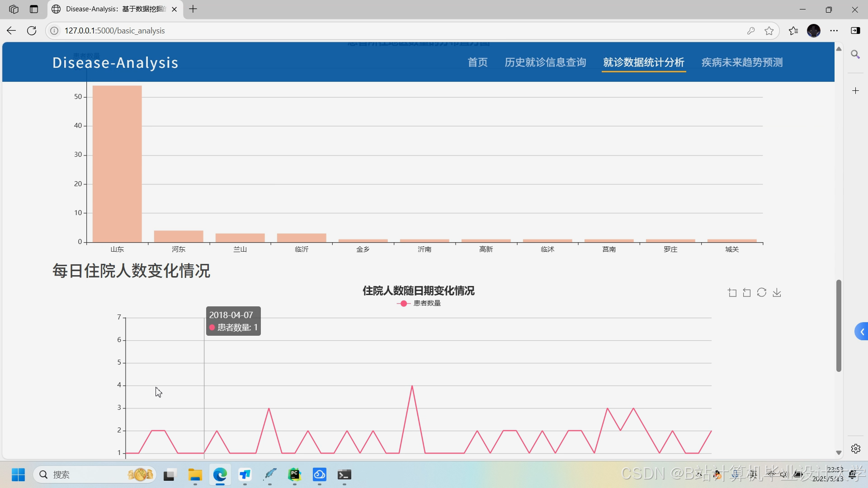Viewport: 868px width, 488px height.
Task: Open a new browser tab
Action: [193, 9]
